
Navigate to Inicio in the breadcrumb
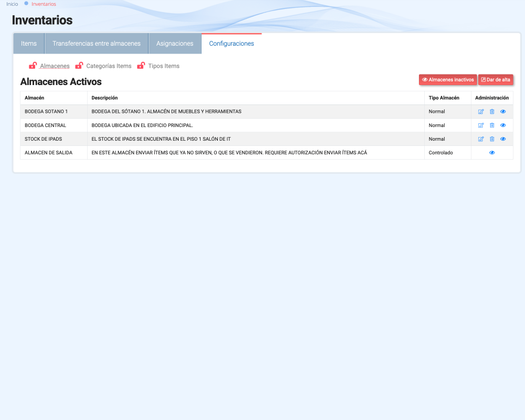click(12, 4)
